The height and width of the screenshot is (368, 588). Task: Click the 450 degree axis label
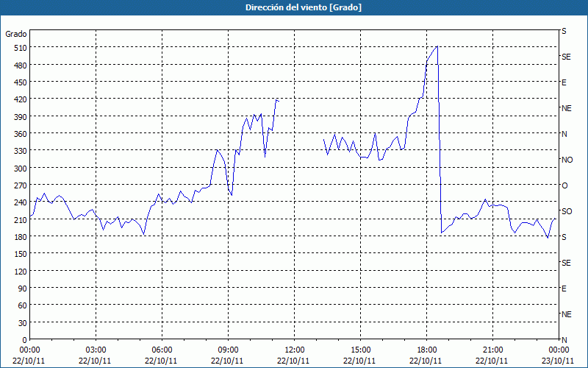point(21,82)
